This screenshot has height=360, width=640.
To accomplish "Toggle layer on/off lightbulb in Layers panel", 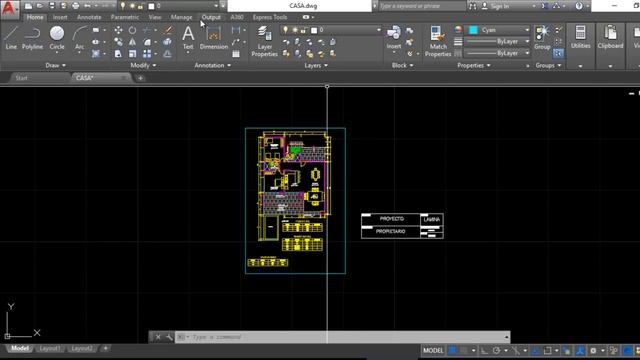I will tap(285, 30).
